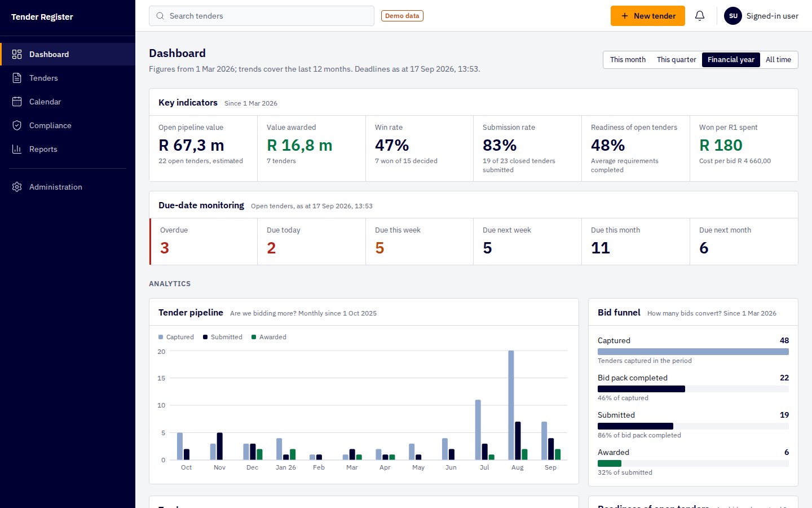Select This quarter period
Image resolution: width=812 pixels, height=508 pixels.
676,60
